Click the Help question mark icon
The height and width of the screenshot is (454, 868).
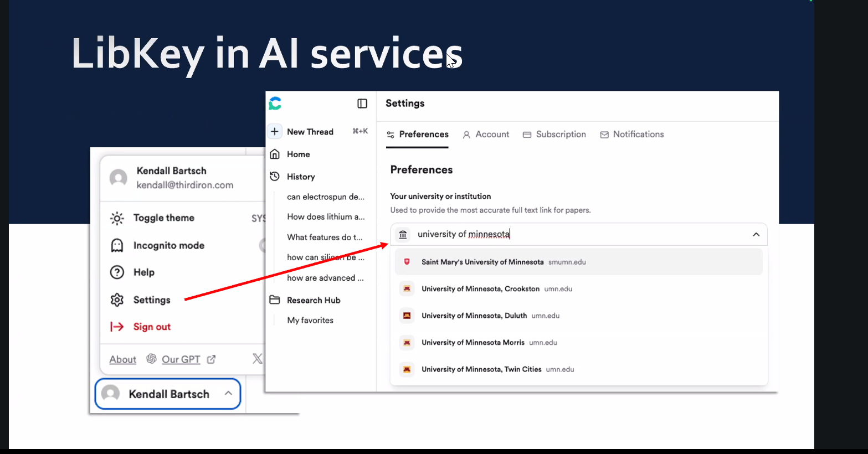tap(117, 272)
